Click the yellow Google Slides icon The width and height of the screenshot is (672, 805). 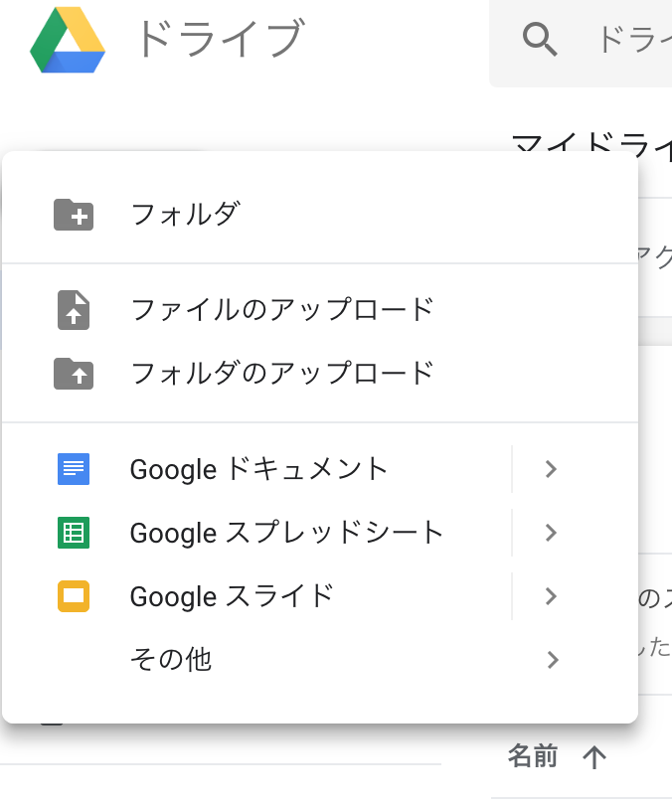coord(74,596)
